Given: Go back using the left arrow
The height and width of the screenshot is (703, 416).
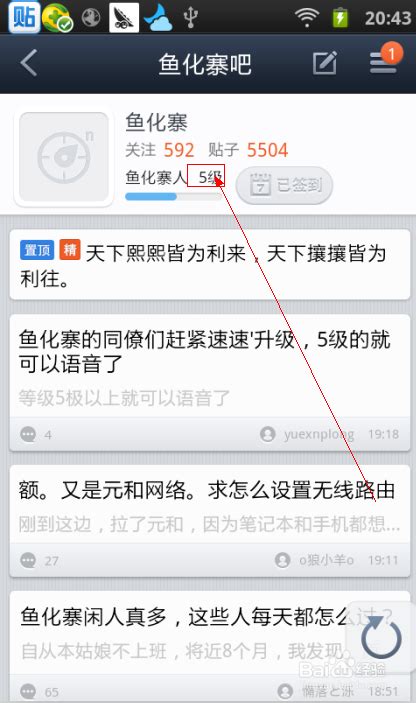Looking at the screenshot, I should tap(29, 63).
